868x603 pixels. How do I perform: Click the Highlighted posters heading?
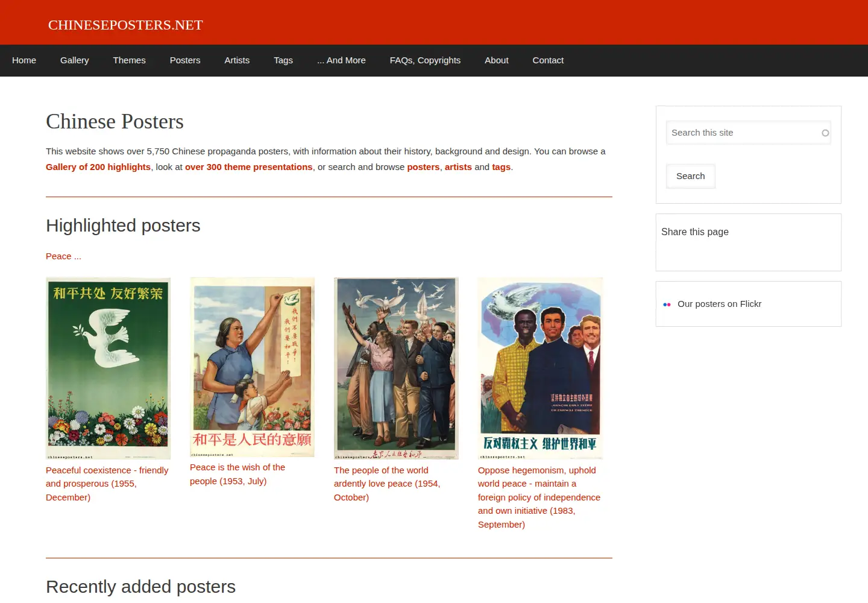coord(123,226)
